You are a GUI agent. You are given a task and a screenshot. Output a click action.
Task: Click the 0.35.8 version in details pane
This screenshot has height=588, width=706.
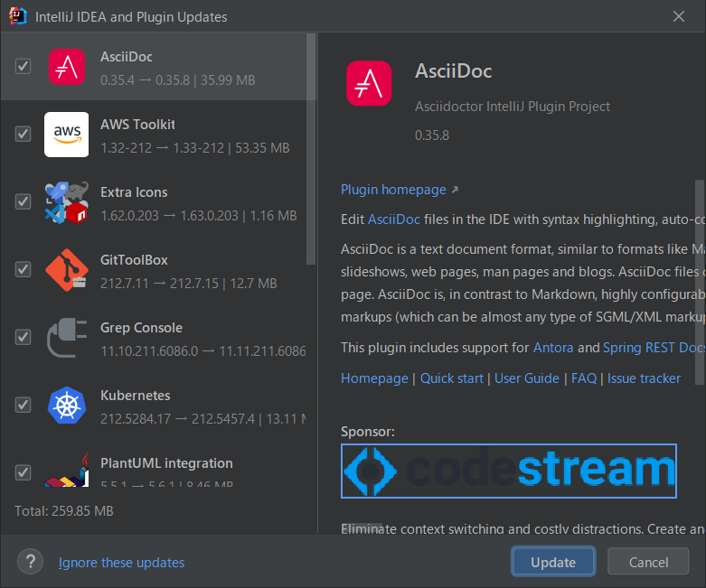[x=432, y=135]
